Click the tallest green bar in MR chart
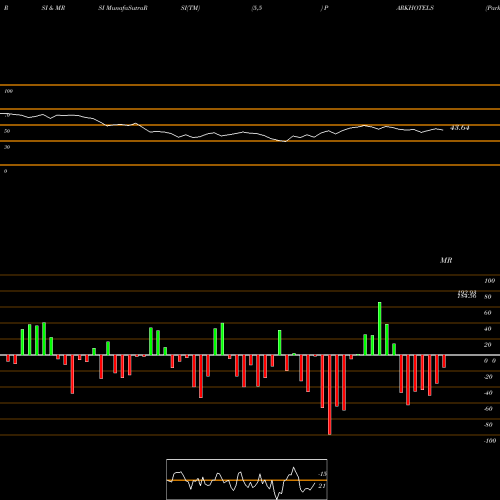The width and height of the screenshot is (500, 500). tap(380, 328)
